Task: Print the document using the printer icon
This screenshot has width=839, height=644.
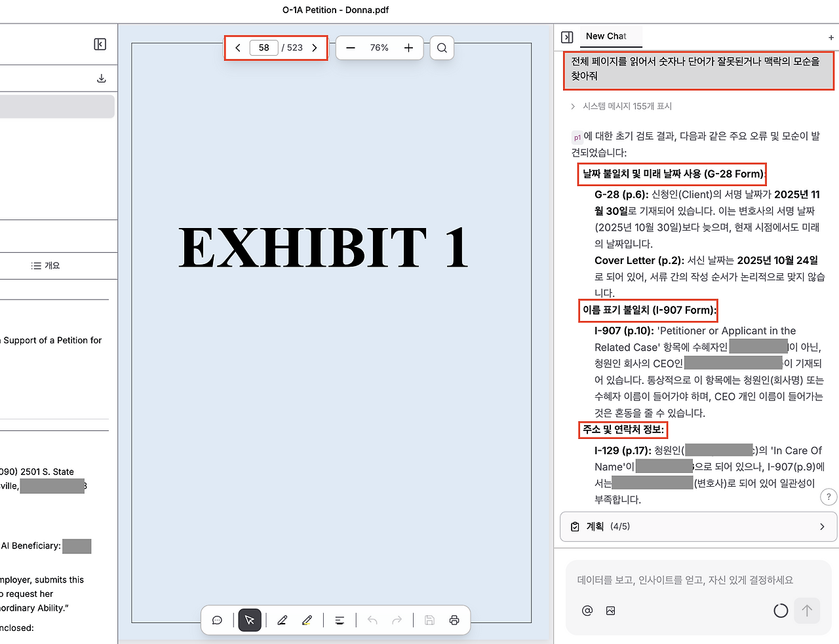Action: tap(454, 620)
